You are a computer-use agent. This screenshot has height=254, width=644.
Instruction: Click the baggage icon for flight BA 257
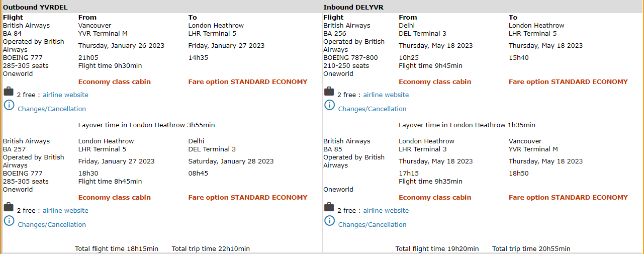(x=9, y=207)
